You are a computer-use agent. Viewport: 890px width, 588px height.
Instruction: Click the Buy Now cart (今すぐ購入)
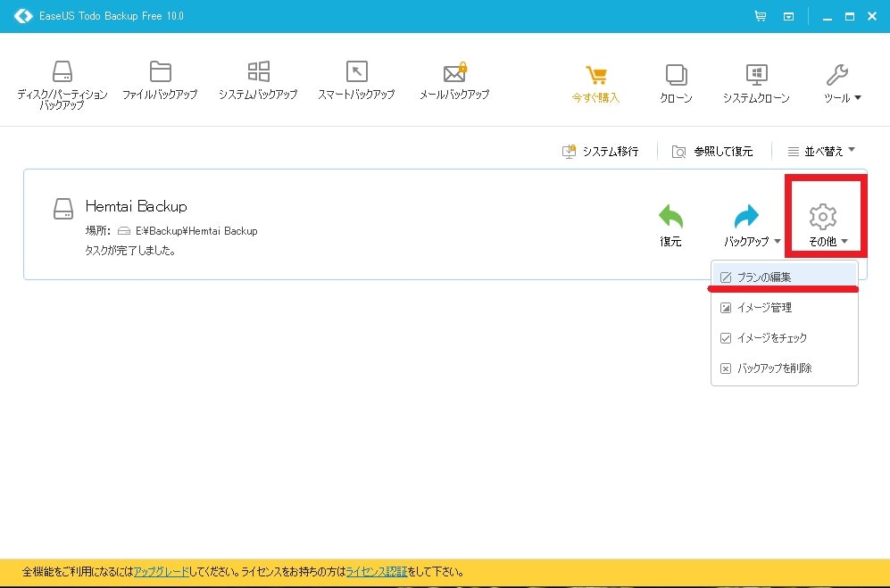pos(595,84)
